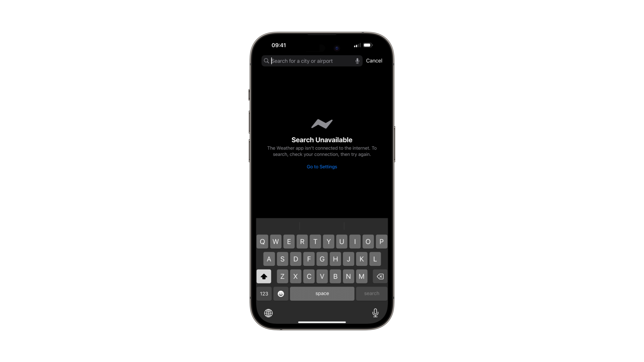Tap the microphone icon on keyboard
644x362 pixels.
pyautogui.click(x=376, y=313)
